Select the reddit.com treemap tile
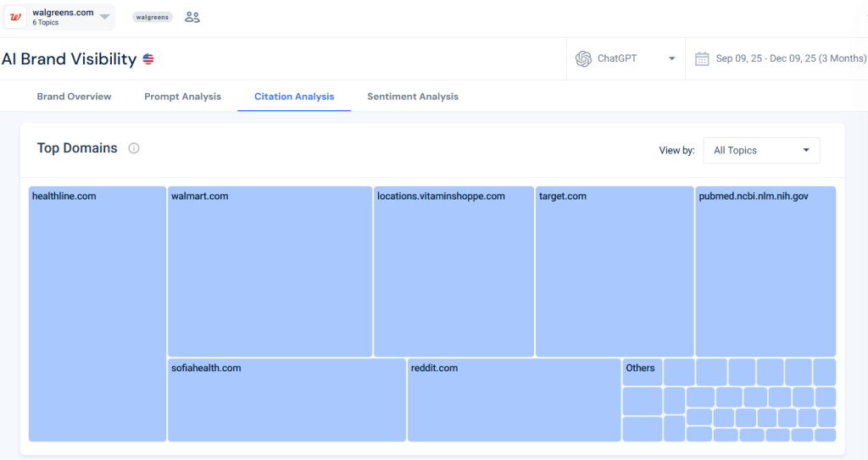 [514, 400]
